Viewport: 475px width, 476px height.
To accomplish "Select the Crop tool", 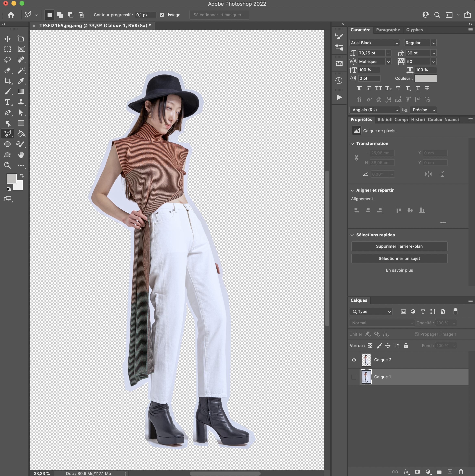I will (x=7, y=81).
